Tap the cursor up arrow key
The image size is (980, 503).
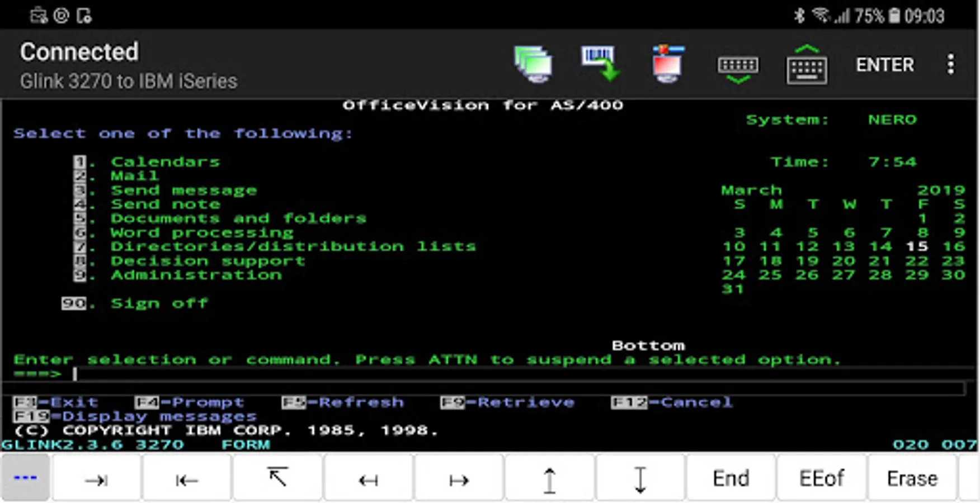[549, 478]
